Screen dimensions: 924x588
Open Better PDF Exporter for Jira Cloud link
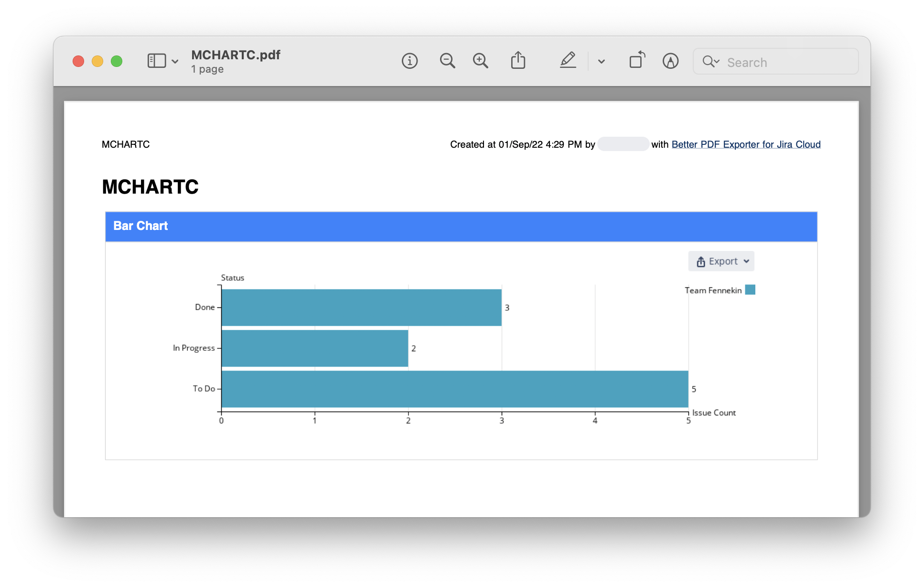tap(745, 144)
